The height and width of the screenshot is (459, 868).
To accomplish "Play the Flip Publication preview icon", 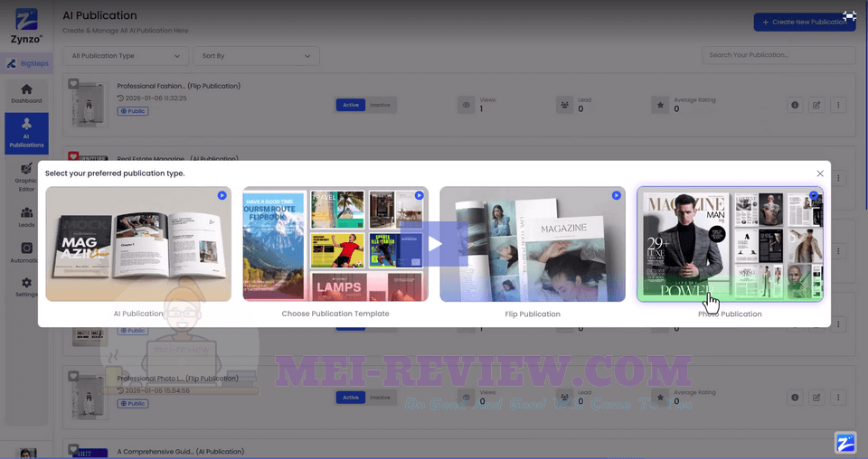I will 616,195.
